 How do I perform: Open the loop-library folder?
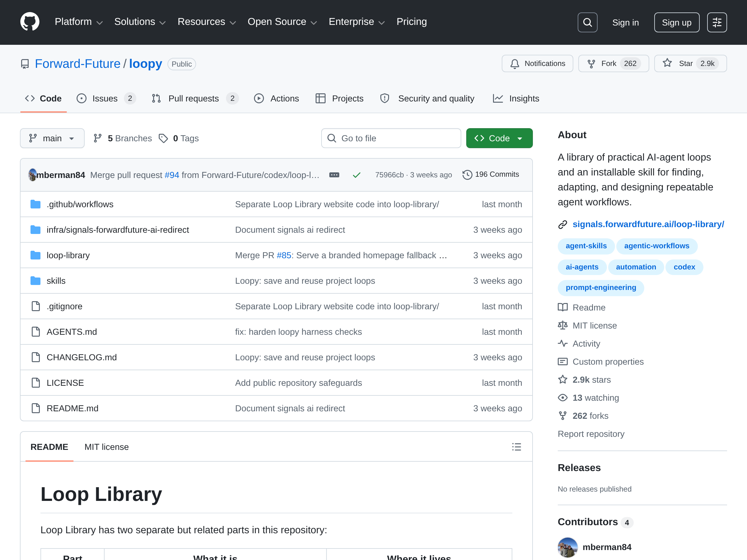click(x=68, y=255)
